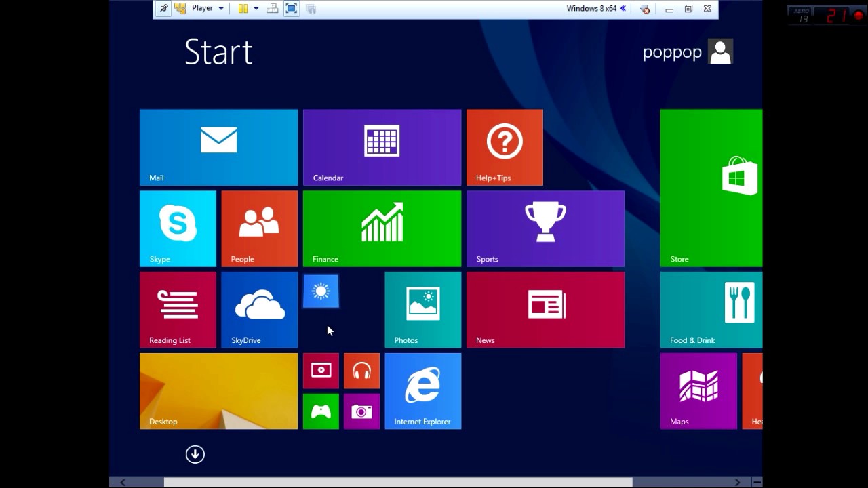The image size is (868, 488).
Task: Open the Maps tile
Action: [698, 391]
